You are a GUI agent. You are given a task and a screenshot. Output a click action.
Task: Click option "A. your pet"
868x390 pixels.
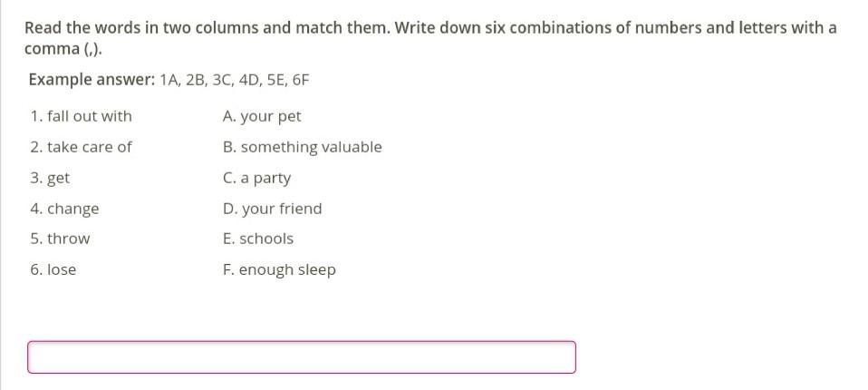262,116
